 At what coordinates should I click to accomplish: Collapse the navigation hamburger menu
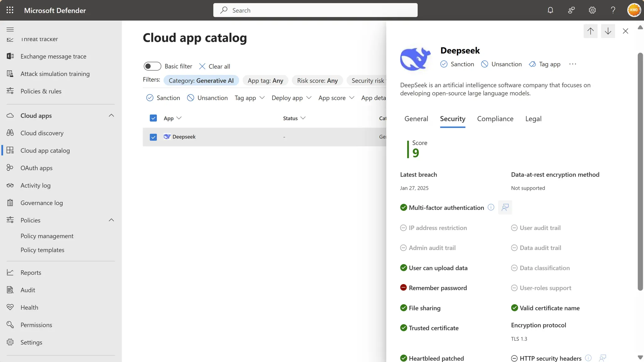coord(10,29)
